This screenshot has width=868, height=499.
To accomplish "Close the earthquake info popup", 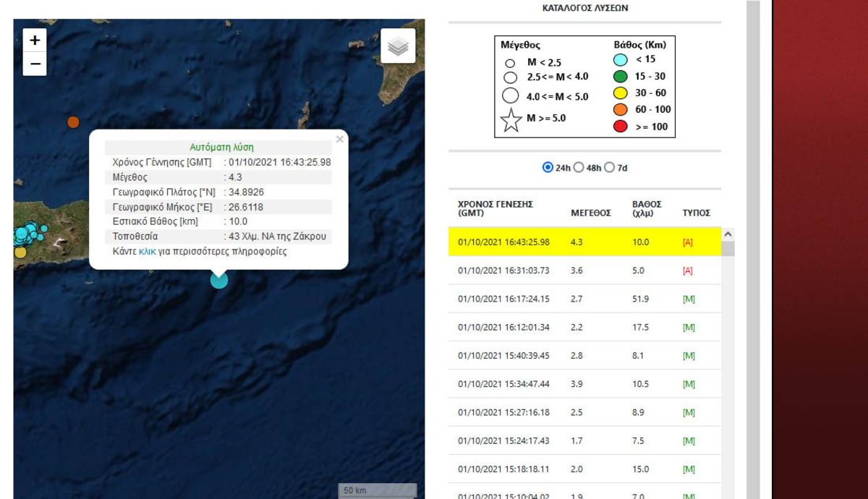I will click(339, 140).
